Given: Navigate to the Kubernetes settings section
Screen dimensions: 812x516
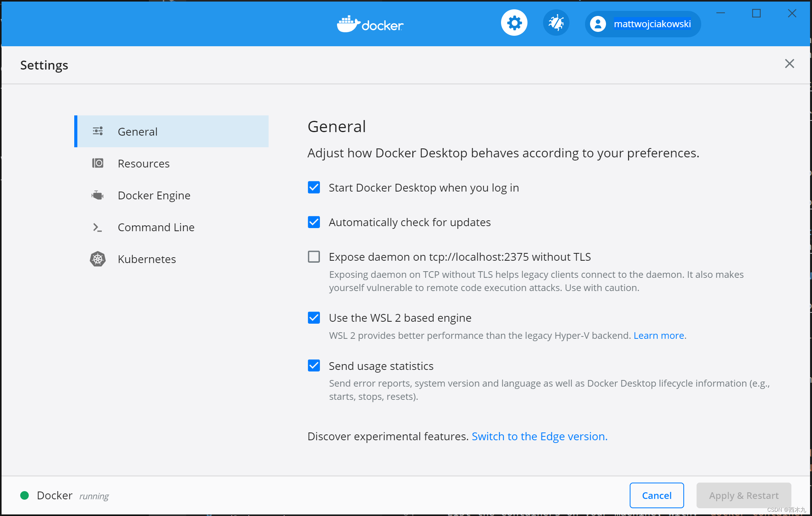Looking at the screenshot, I should (147, 259).
